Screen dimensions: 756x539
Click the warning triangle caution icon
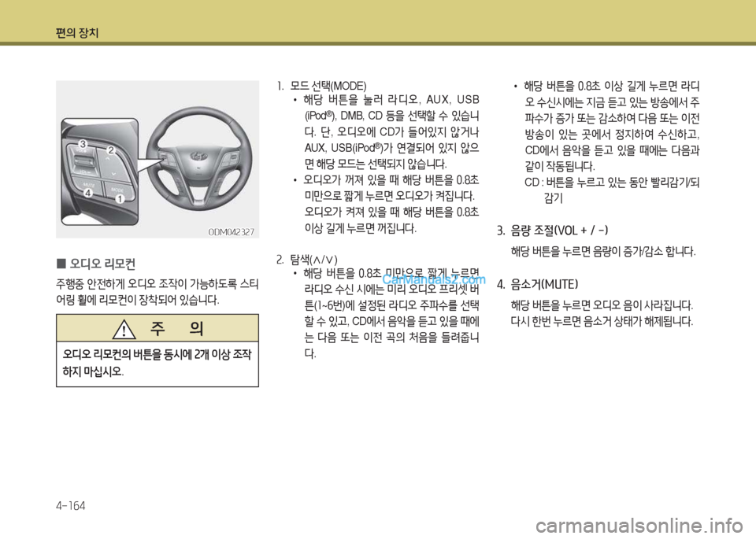[x=124, y=329]
